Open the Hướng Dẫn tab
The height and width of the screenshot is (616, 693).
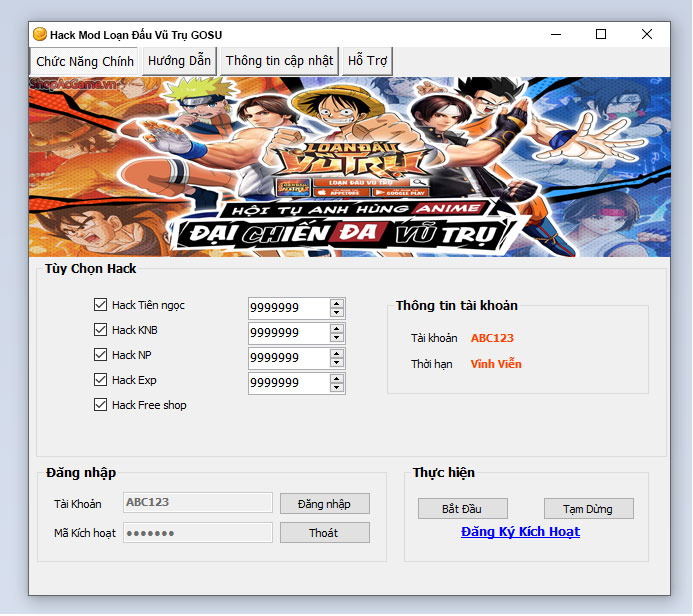pyautogui.click(x=179, y=61)
